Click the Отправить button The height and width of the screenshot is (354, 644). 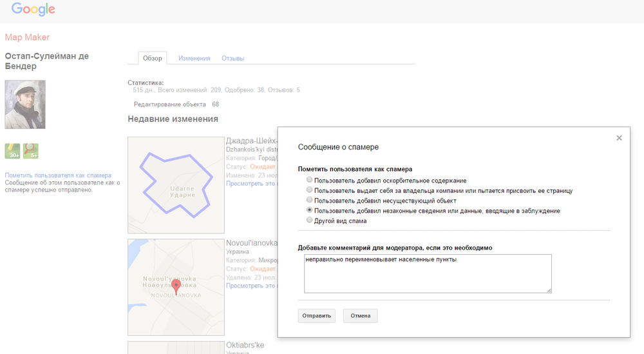pos(317,316)
